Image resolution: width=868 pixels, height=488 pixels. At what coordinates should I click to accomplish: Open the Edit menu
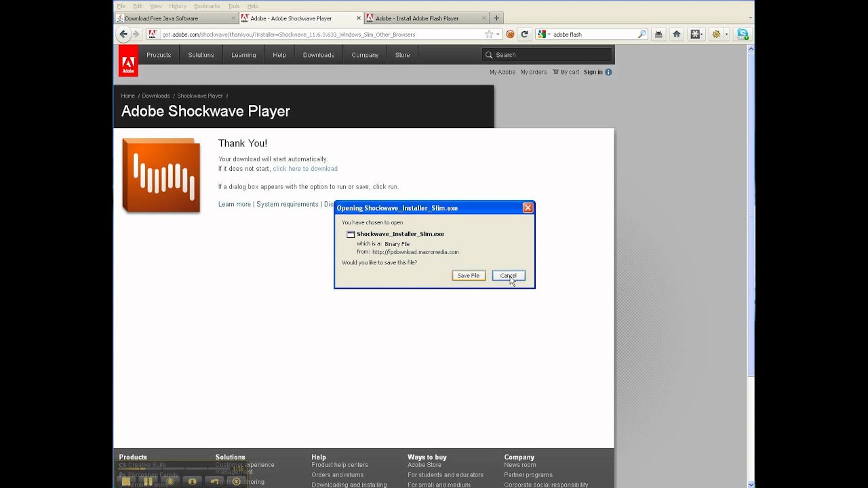pos(138,6)
